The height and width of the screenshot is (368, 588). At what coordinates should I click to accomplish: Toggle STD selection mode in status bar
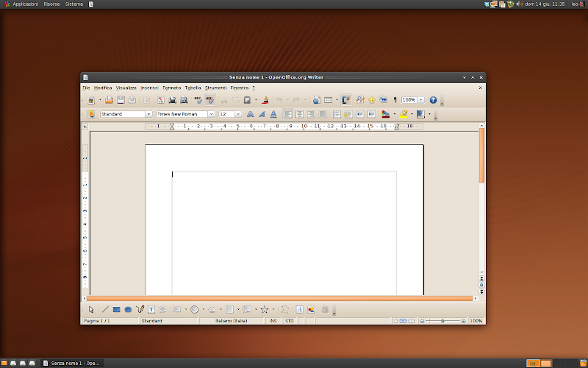click(289, 321)
